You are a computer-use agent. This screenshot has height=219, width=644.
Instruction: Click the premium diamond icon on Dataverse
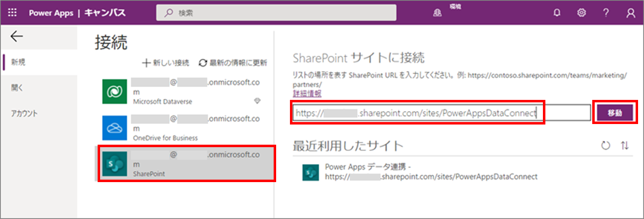pos(257,101)
